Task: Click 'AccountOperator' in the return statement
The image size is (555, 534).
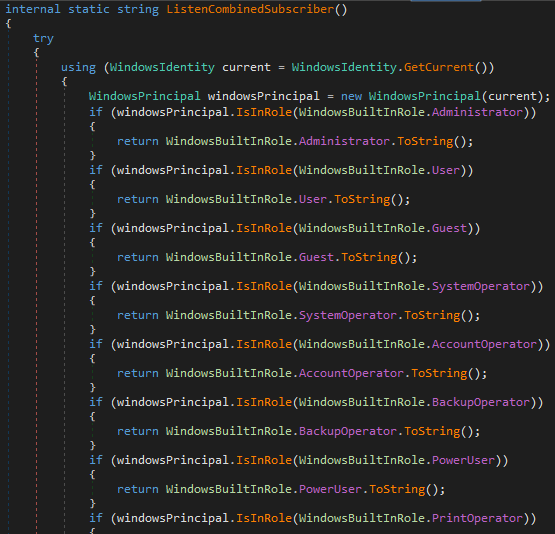Action: point(351,373)
